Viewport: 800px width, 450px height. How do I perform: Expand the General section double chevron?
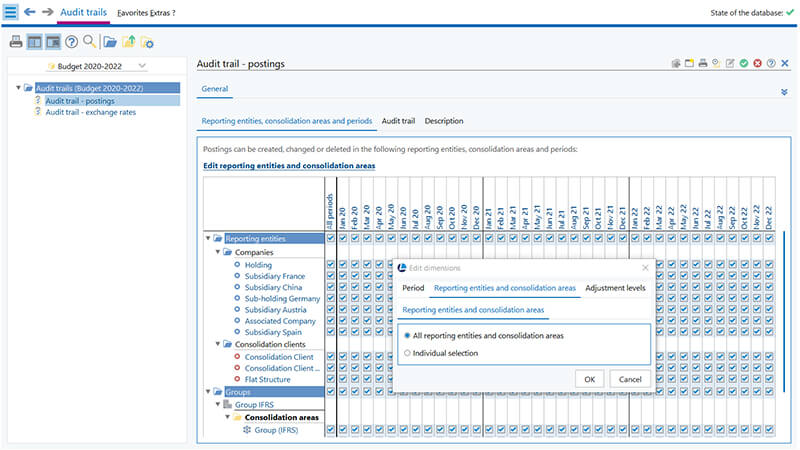[x=784, y=92]
